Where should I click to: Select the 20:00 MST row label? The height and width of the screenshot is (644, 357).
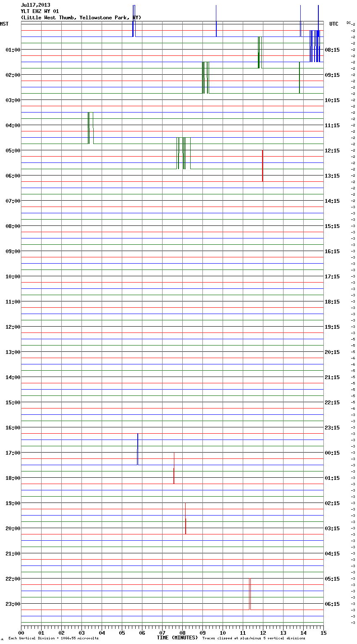(13, 528)
